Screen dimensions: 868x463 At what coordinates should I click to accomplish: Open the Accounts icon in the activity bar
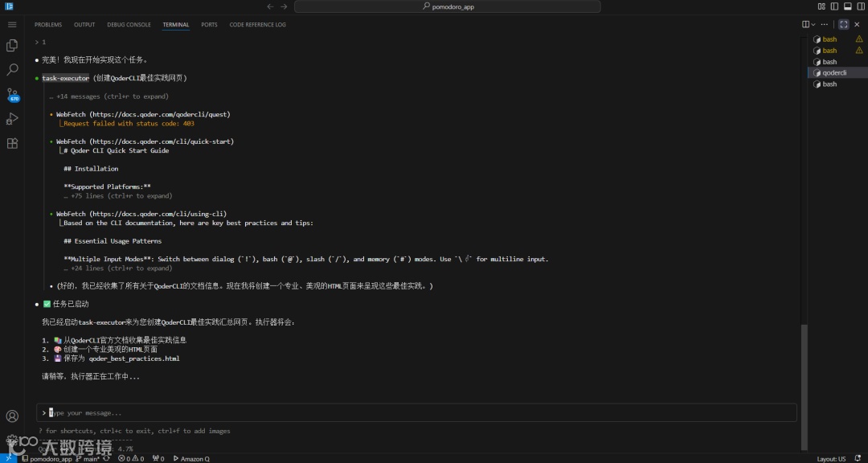click(11, 416)
